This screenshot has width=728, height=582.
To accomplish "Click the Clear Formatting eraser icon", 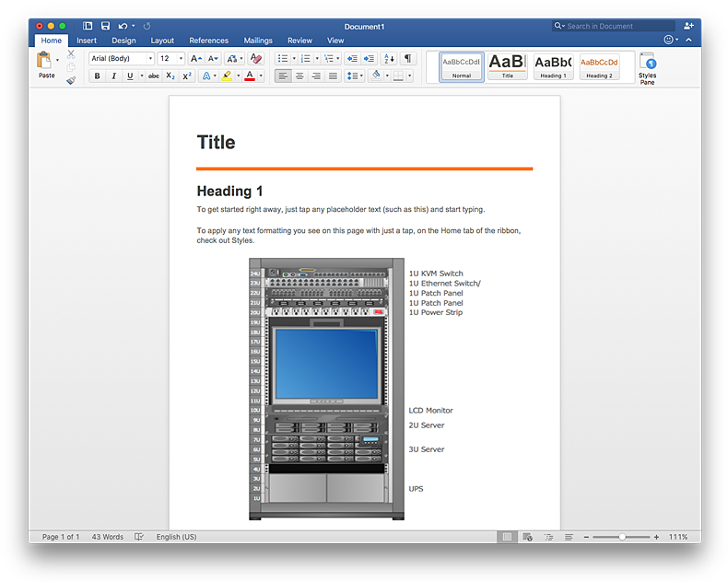I will pos(256,58).
